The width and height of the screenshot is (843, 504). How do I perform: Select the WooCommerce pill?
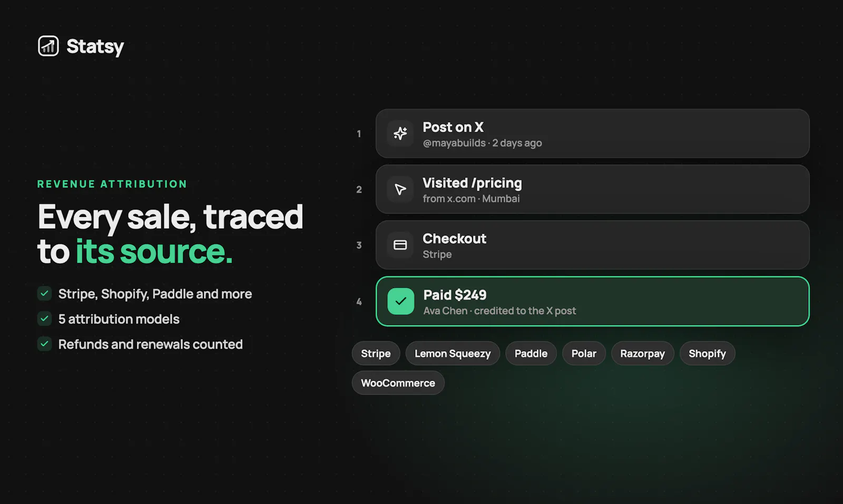pos(398,383)
